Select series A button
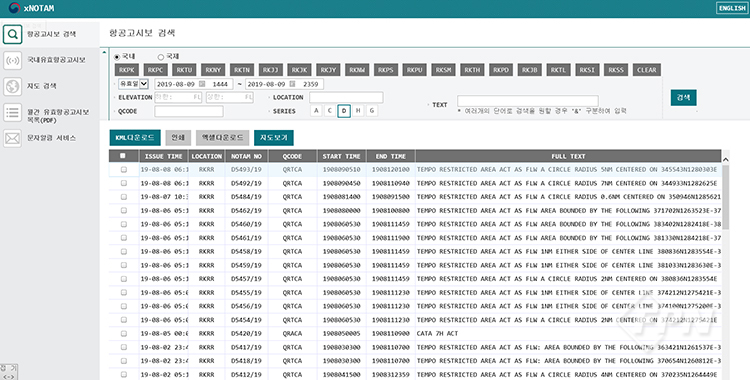Viewport: 750px width, 380px height. click(316, 111)
